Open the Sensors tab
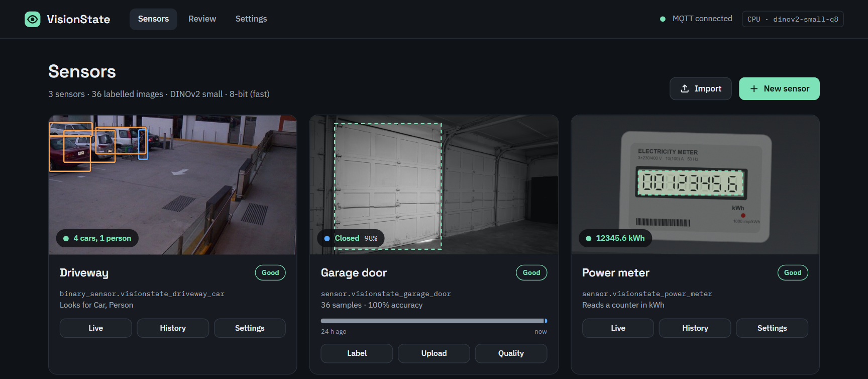 point(153,19)
